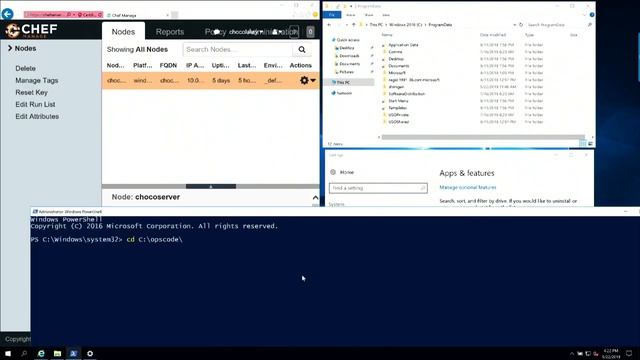Open File Explorer from taskbar
Image resolution: width=640 pixels, height=360 pixels.
tap(57, 353)
